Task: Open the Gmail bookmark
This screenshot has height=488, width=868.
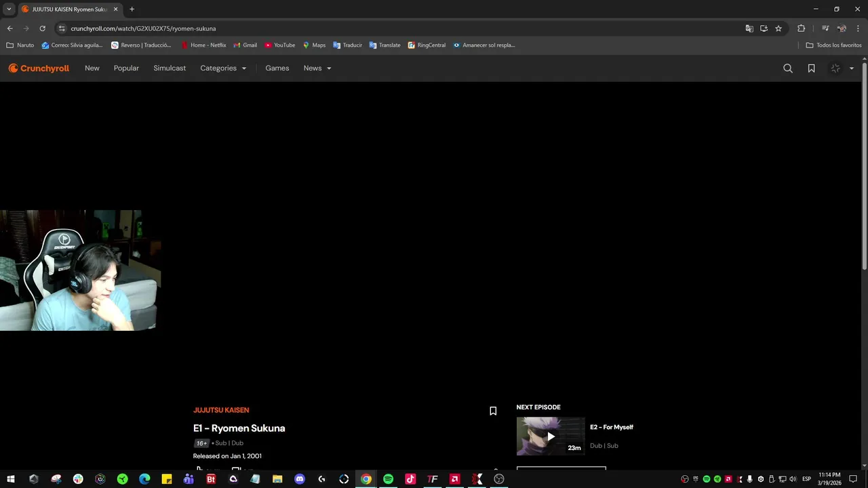Action: coord(245,45)
